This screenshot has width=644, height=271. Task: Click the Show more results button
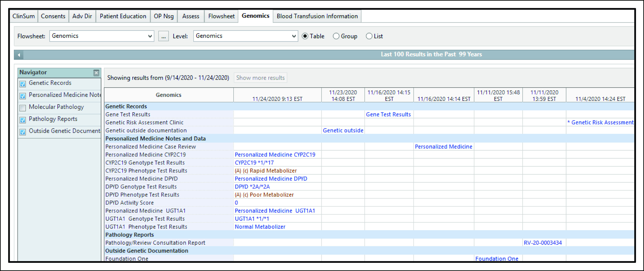(x=260, y=78)
